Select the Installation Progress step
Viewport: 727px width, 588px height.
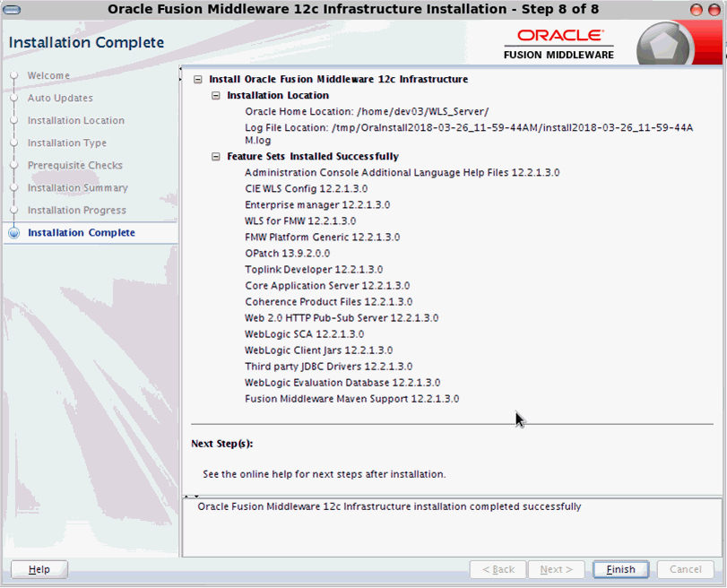(76, 211)
